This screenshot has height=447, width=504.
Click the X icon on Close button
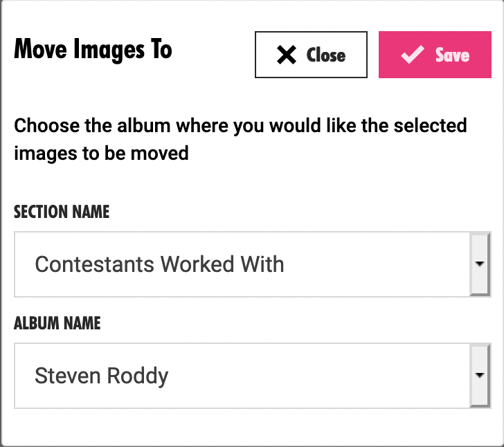(x=286, y=55)
